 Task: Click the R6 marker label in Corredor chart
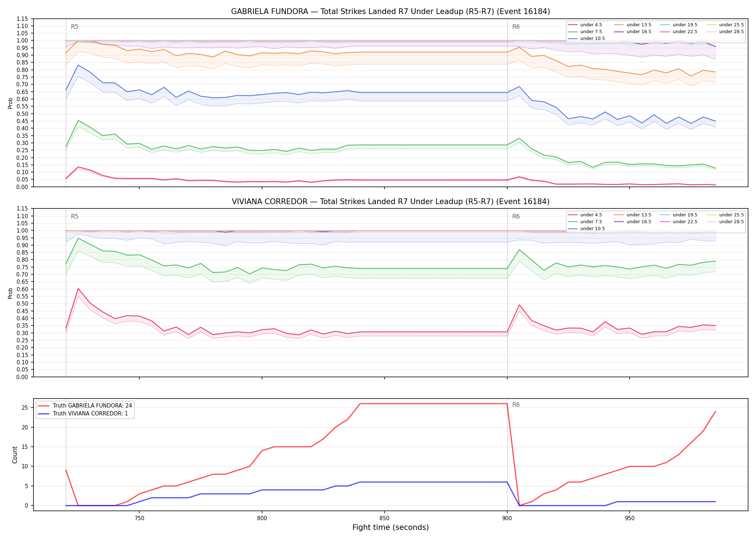(x=516, y=216)
